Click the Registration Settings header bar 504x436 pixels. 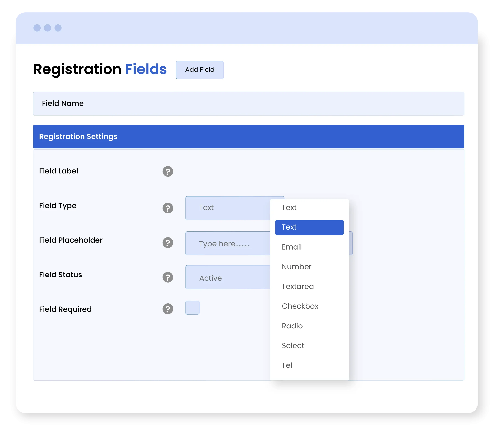pyautogui.click(x=249, y=136)
